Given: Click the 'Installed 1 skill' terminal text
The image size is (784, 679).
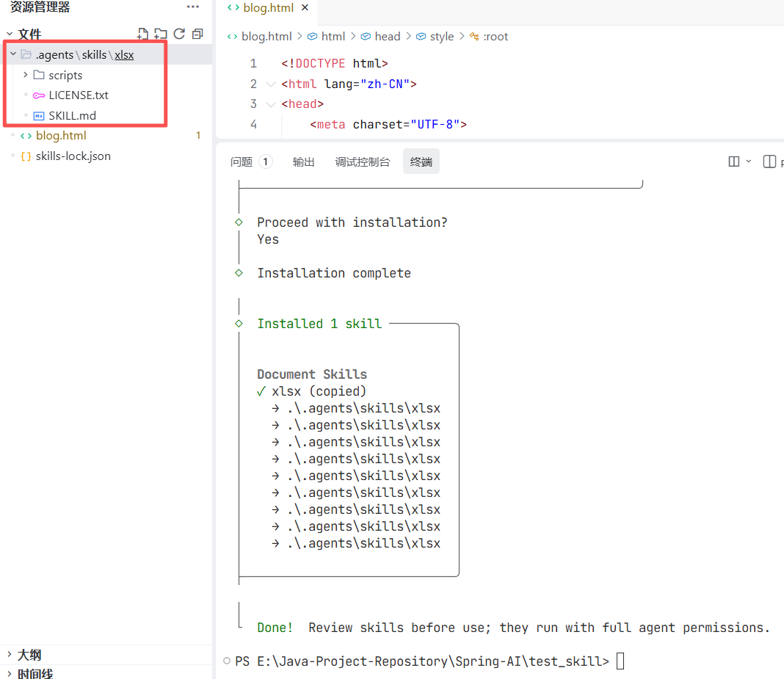Looking at the screenshot, I should tap(319, 324).
